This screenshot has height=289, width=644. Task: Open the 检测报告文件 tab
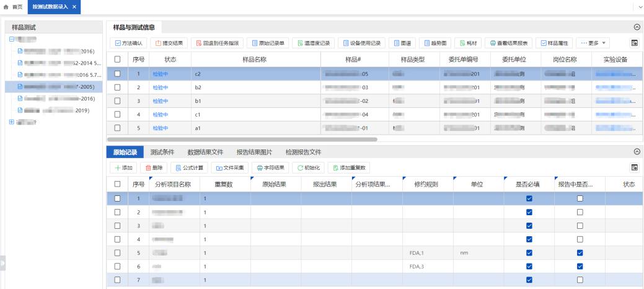click(x=303, y=153)
